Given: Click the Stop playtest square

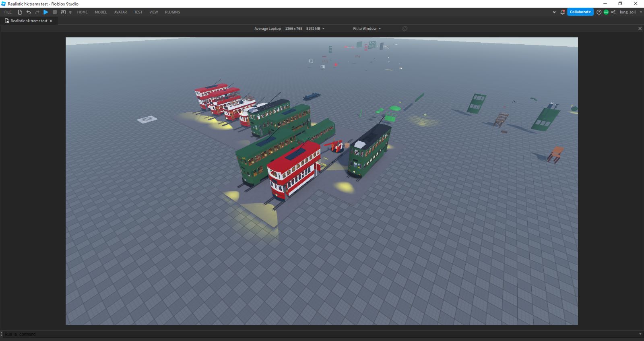Looking at the screenshot, I should click(x=55, y=12).
